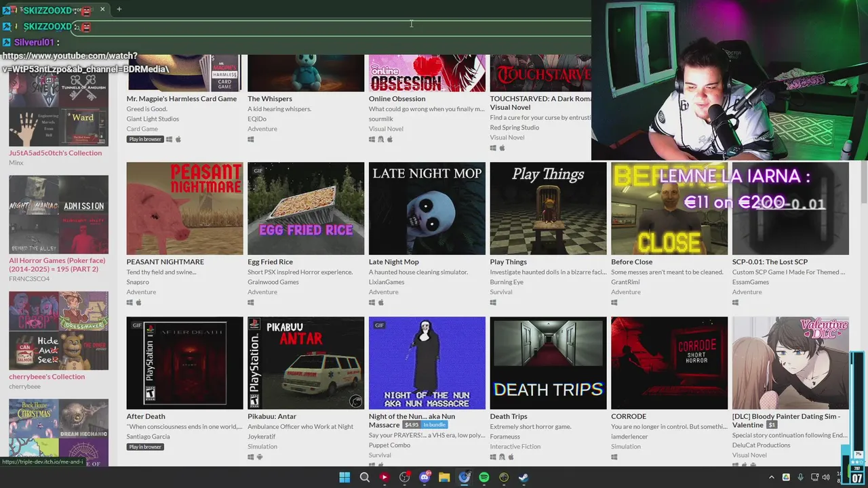Open CORRODE title link

click(629, 416)
